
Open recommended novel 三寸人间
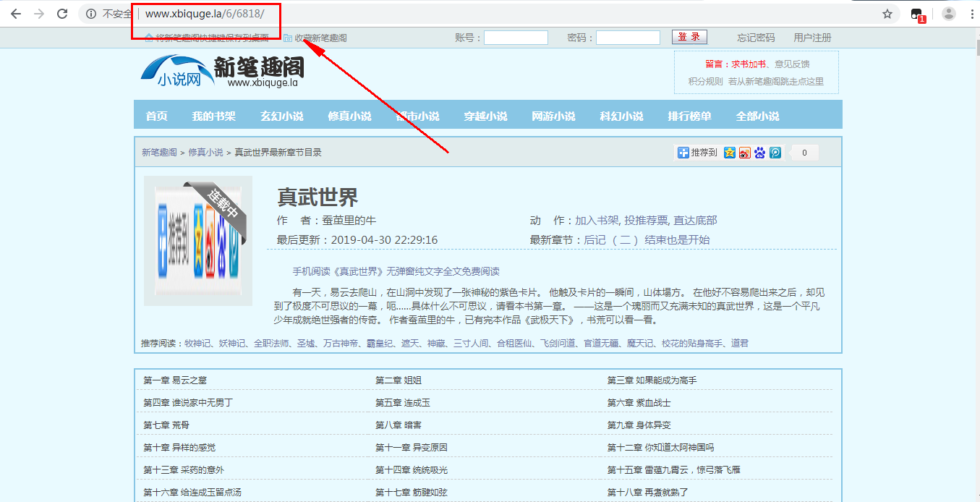click(x=470, y=343)
